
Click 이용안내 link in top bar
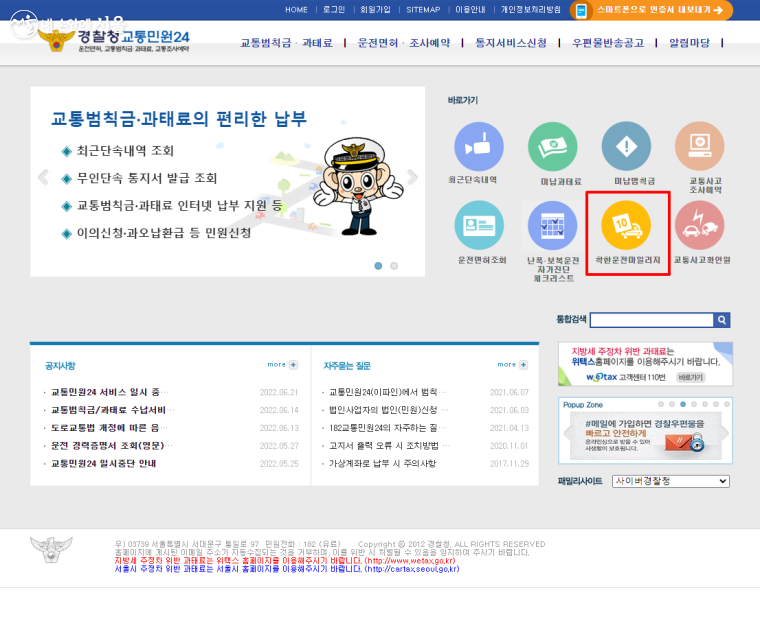click(470, 10)
